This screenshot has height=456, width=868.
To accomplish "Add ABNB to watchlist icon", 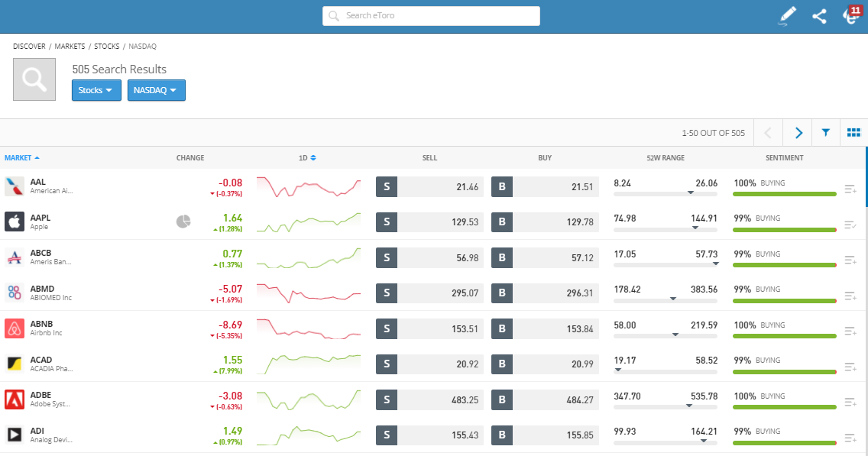I will point(850,331).
